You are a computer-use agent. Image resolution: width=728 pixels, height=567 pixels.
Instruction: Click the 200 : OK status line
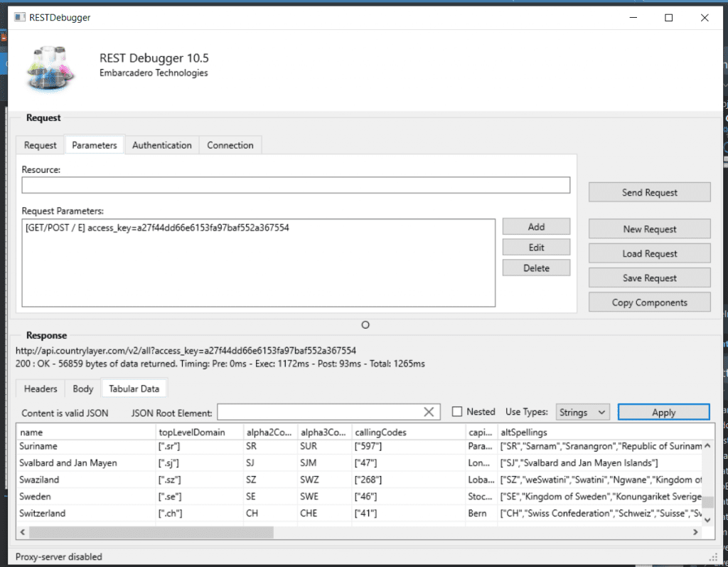tap(220, 364)
